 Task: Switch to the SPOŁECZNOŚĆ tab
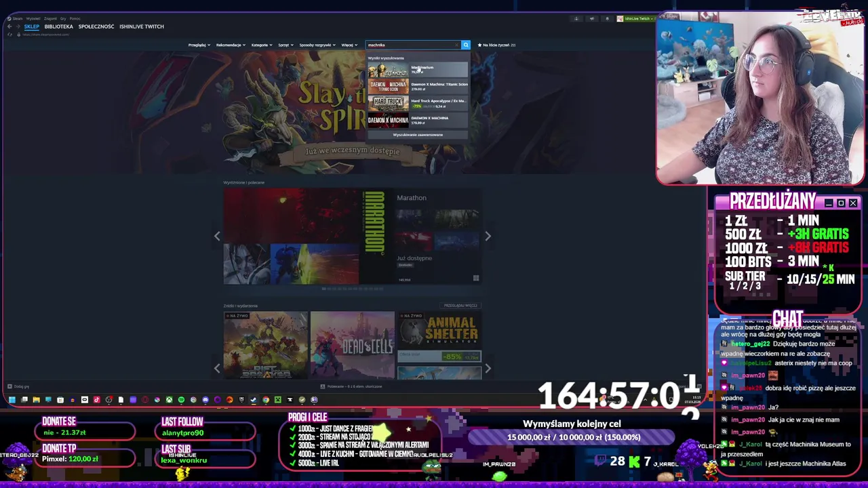pyautogui.click(x=96, y=26)
